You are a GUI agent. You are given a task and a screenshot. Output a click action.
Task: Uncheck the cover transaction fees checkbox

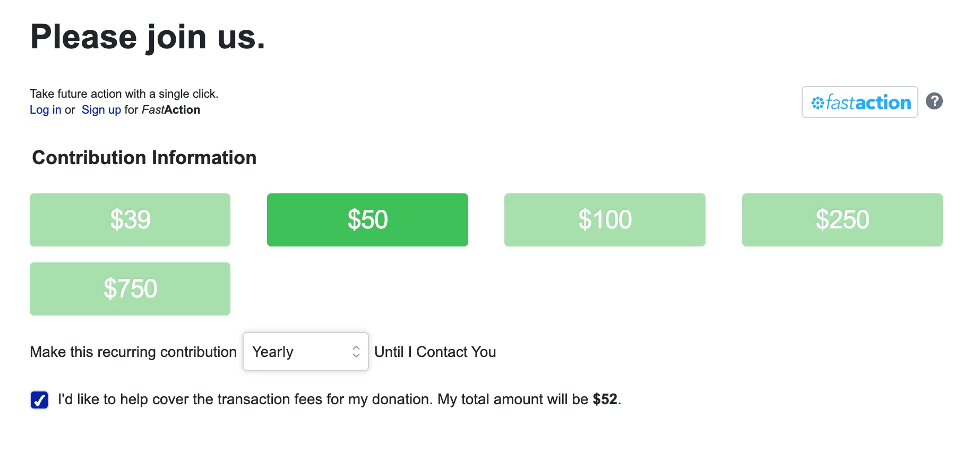39,400
